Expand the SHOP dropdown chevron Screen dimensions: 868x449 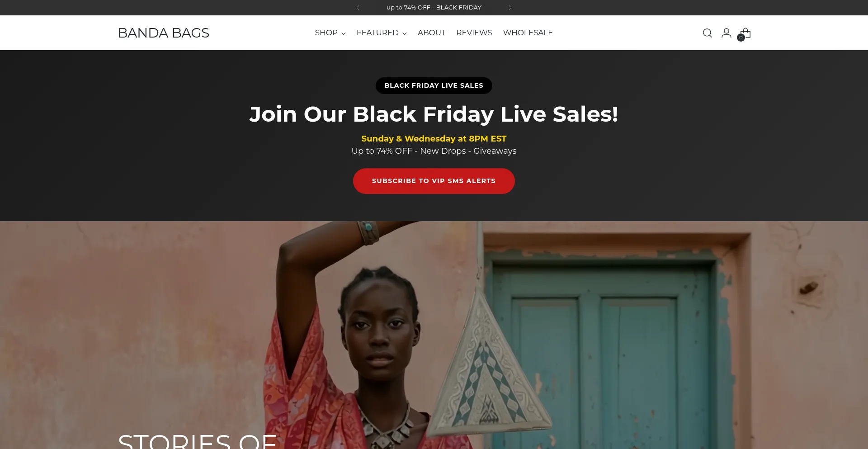coord(344,33)
